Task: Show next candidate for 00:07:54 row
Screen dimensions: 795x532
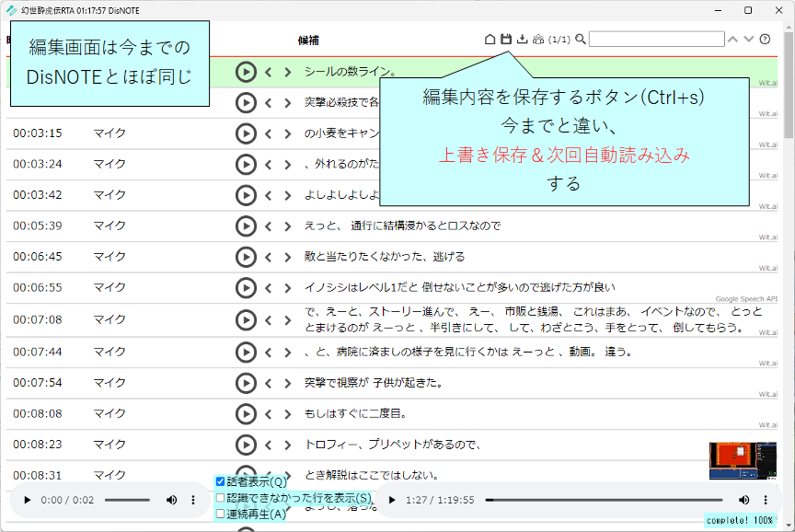Action: pos(287,384)
